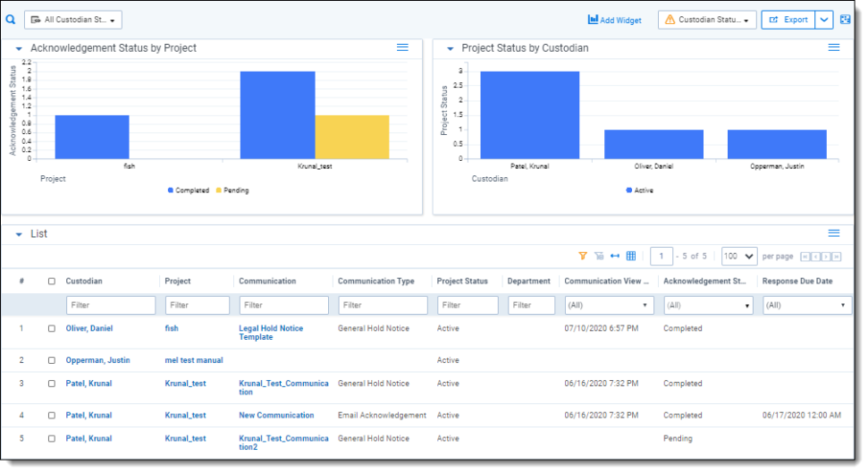The image size is (868, 473).
Task: Open the All Custodian Status view dropdown
Action: [73, 20]
